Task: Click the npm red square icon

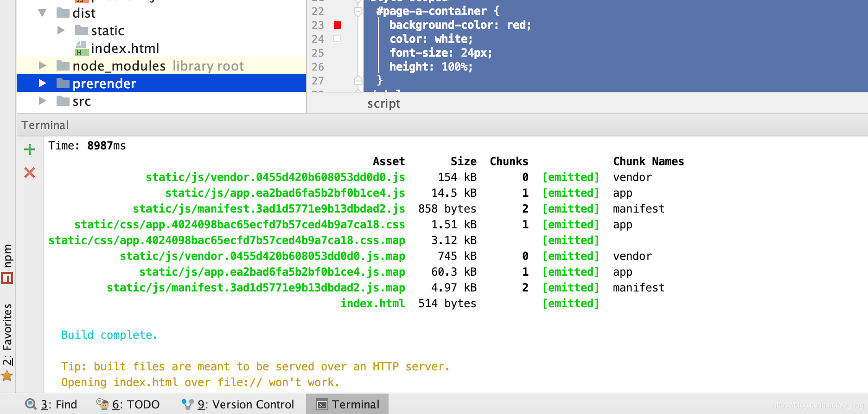Action: click(x=7, y=278)
